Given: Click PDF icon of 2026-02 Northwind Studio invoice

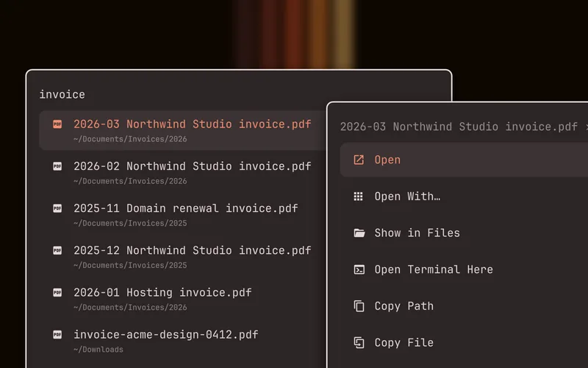Looking at the screenshot, I should [57, 166].
